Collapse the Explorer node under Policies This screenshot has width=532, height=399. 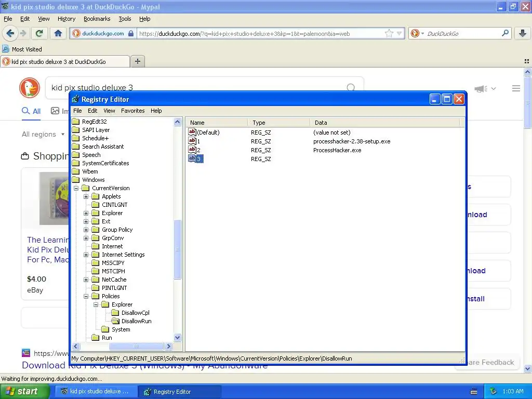click(x=96, y=304)
